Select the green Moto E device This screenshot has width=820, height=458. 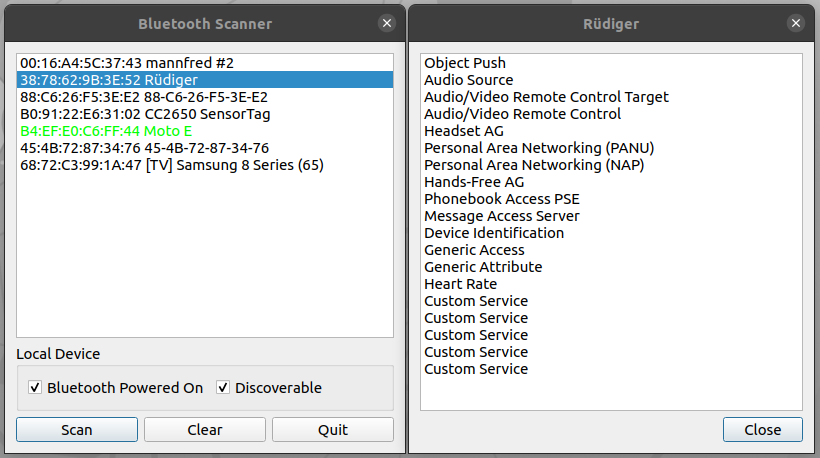105,131
